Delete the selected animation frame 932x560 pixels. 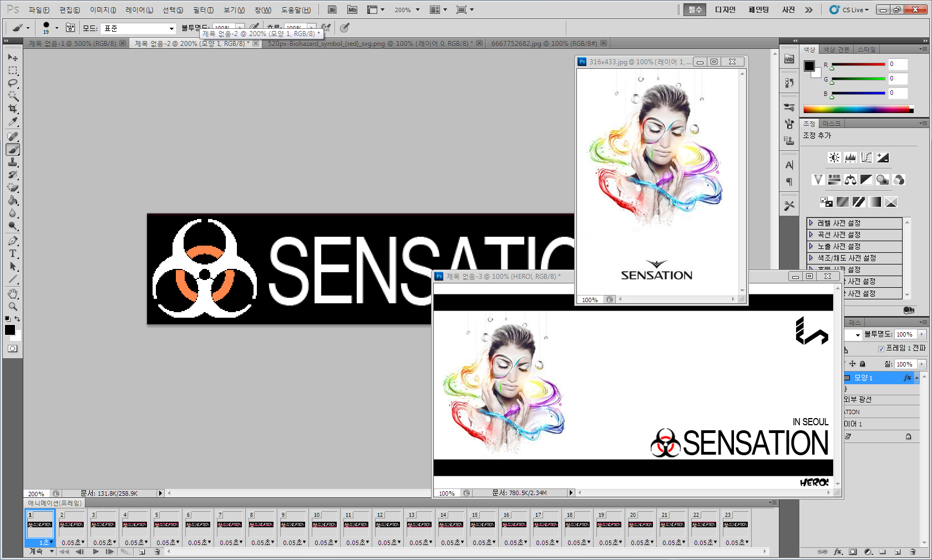157,552
